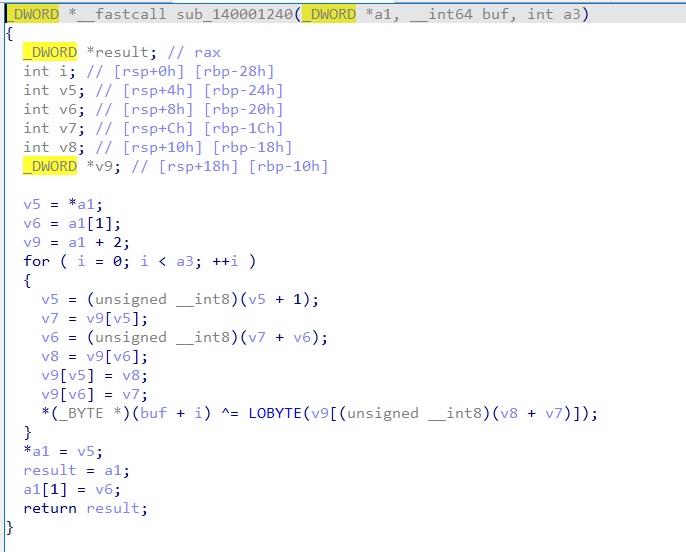Select variable i in its declaration line
686x552 pixels.
63,71
